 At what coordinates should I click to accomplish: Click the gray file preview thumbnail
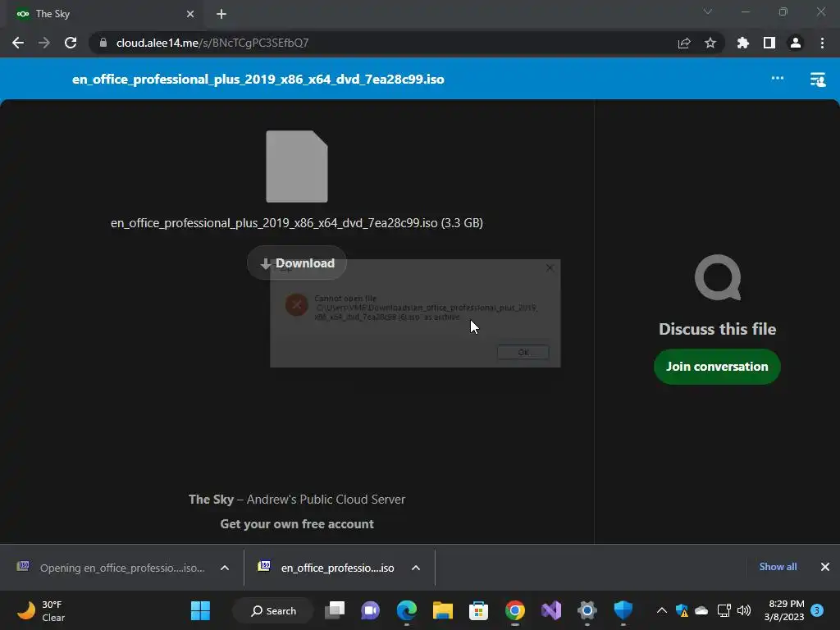point(297,167)
